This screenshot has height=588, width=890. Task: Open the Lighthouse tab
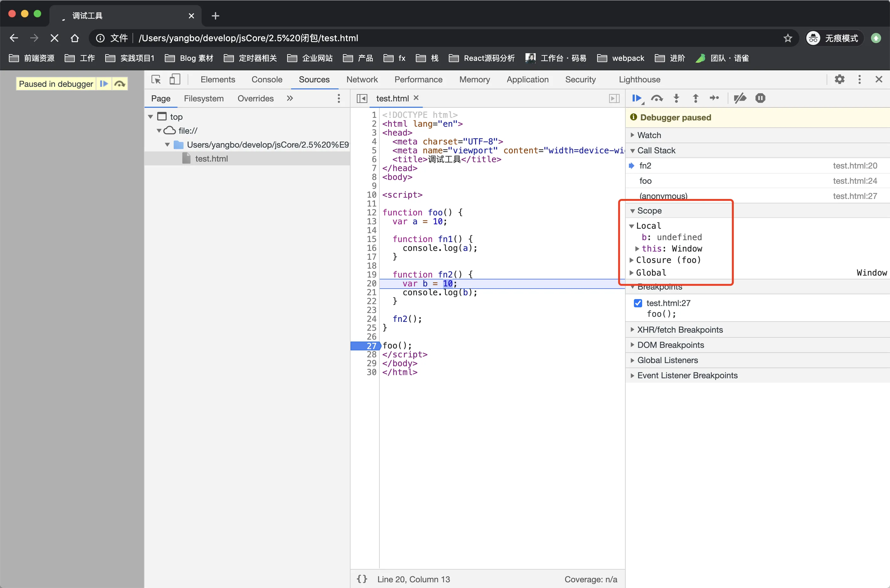(640, 80)
